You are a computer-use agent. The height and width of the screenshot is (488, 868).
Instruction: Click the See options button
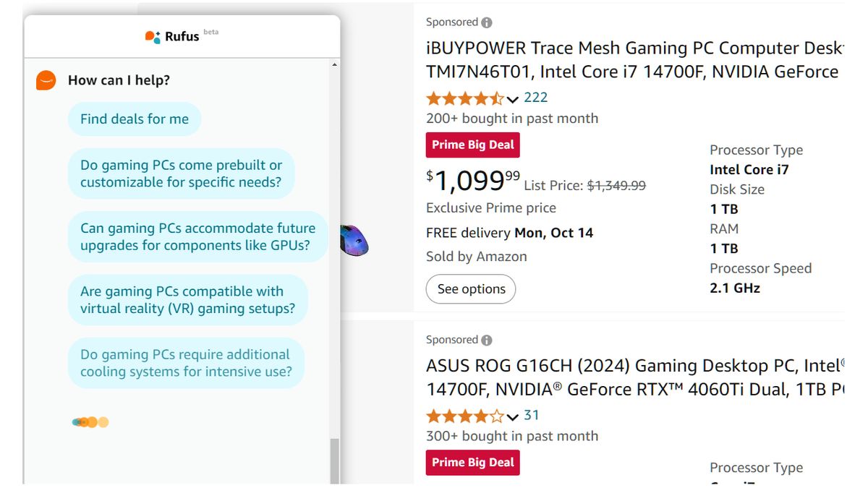(471, 288)
